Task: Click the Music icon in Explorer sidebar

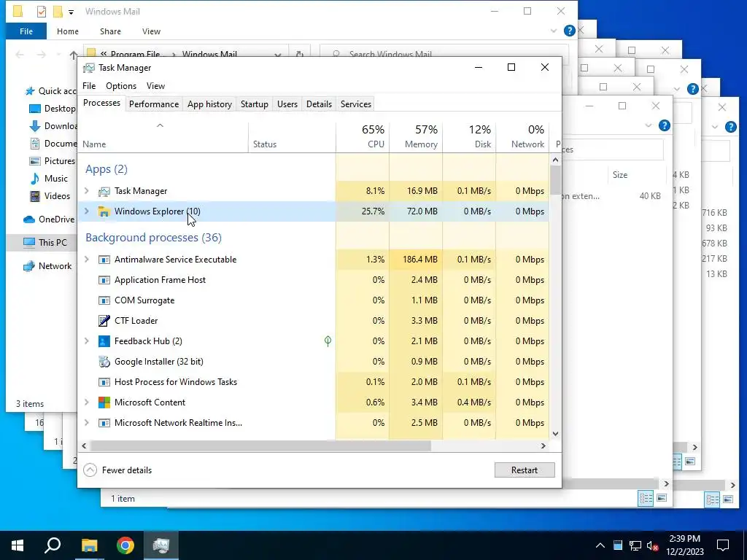Action: (35, 179)
